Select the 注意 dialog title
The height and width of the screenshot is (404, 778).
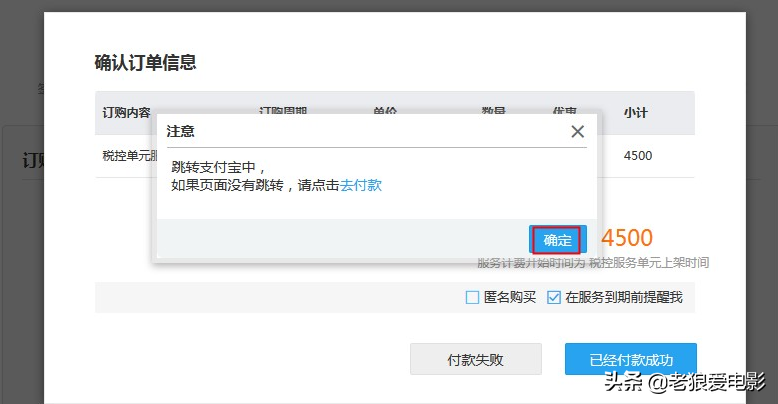pos(181,132)
